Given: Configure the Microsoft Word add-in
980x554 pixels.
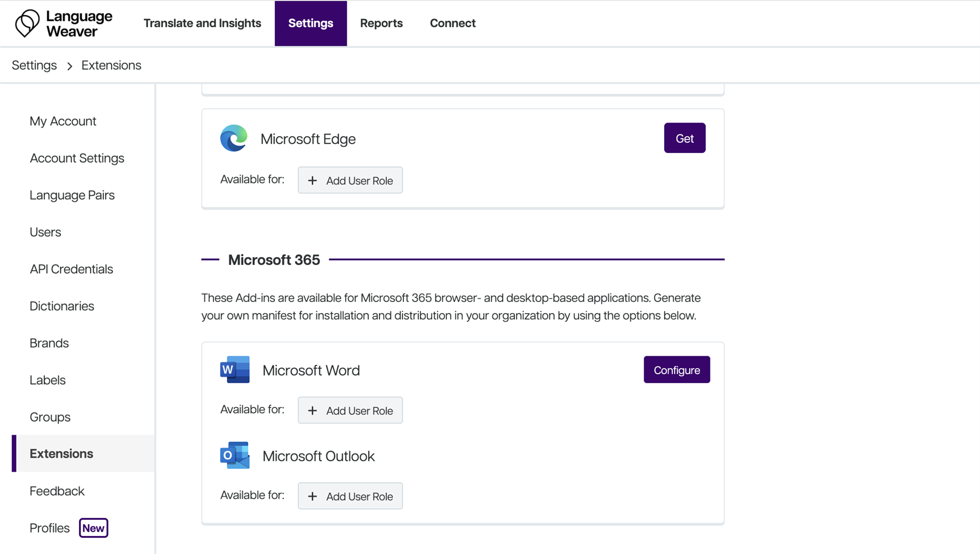Looking at the screenshot, I should pyautogui.click(x=676, y=370).
